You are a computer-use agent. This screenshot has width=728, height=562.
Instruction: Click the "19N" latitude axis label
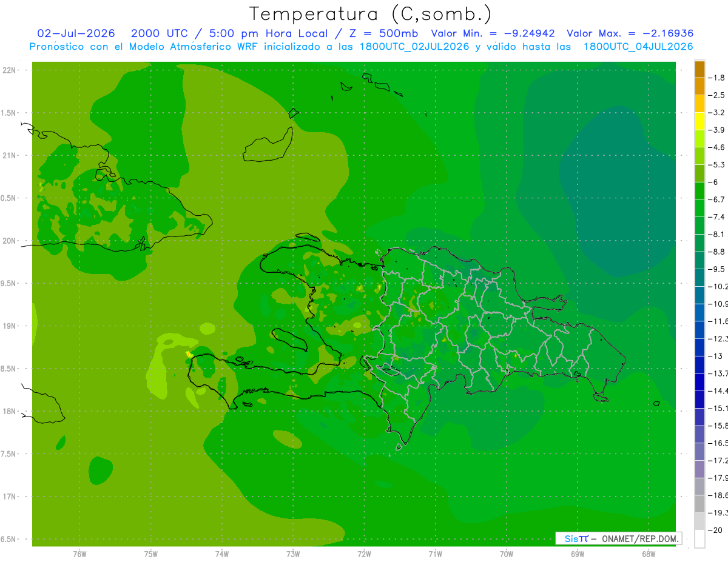[8, 326]
